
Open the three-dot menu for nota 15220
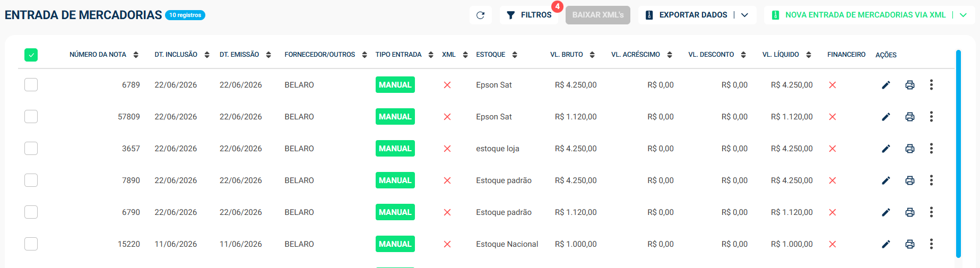click(931, 244)
